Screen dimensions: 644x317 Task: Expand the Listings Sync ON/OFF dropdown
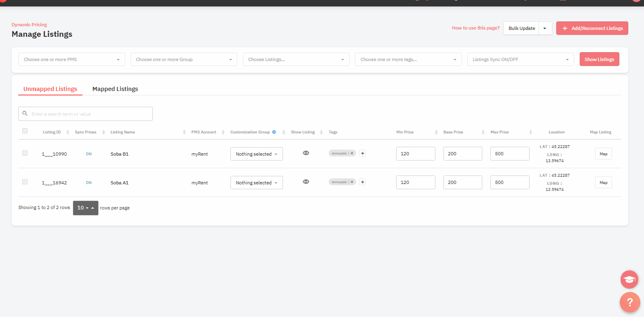[520, 59]
